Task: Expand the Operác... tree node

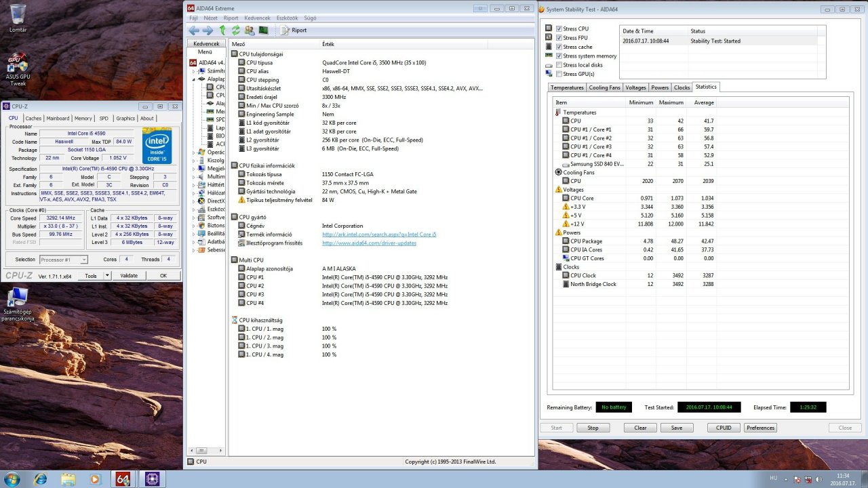Action: [x=193, y=152]
